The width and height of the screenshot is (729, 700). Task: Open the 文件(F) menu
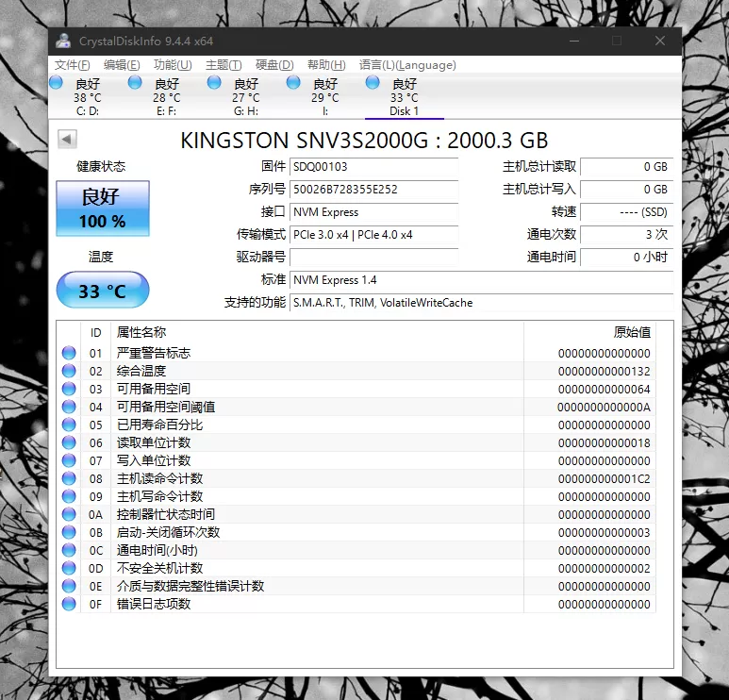[72, 65]
